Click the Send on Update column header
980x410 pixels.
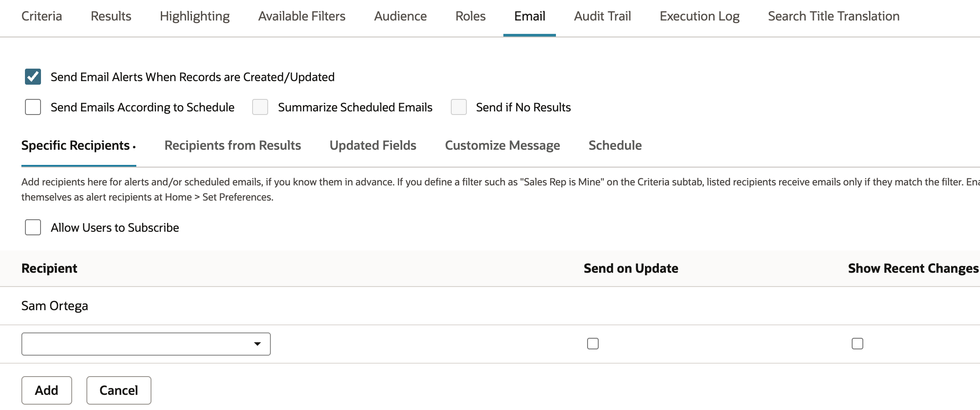point(631,268)
